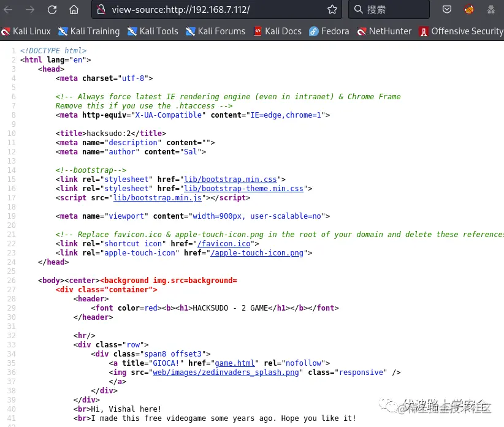Viewport: 504px width, 427px height.
Task: Click the red div class="container" text
Action: (x=107, y=290)
